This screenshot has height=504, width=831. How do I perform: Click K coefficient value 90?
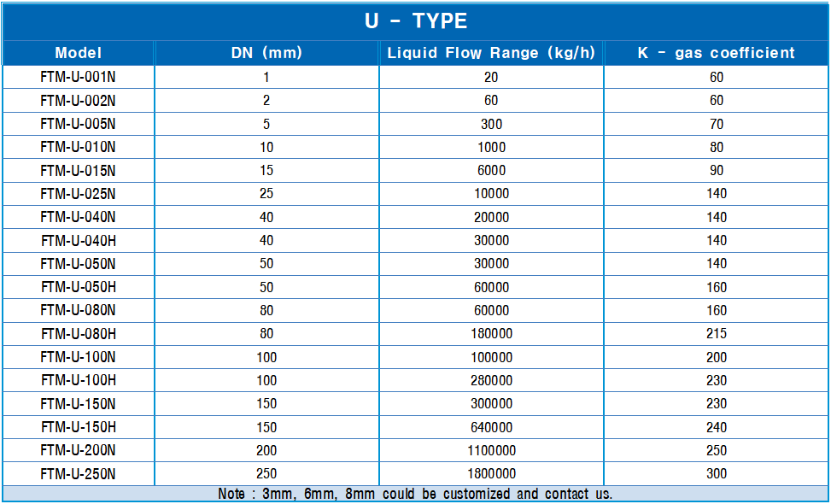click(717, 171)
